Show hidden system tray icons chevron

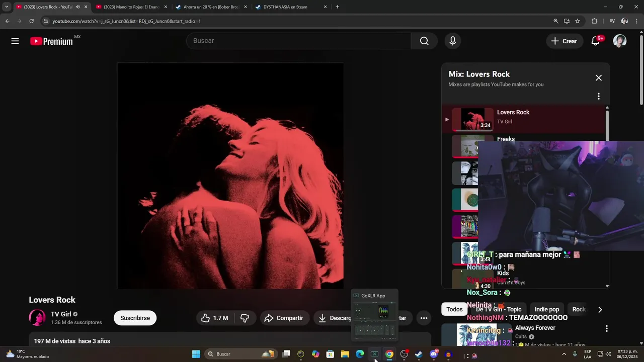[x=563, y=354]
